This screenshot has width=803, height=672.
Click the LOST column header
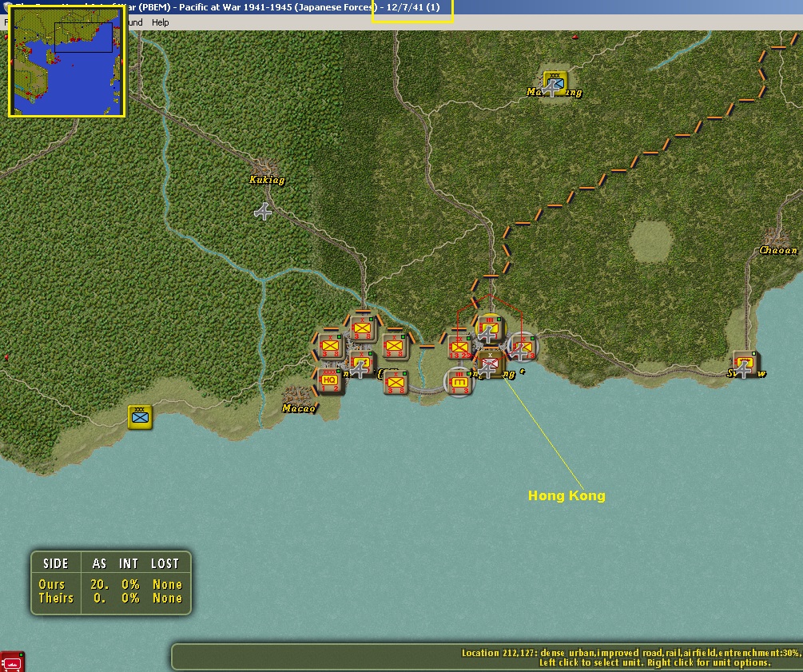(x=165, y=564)
